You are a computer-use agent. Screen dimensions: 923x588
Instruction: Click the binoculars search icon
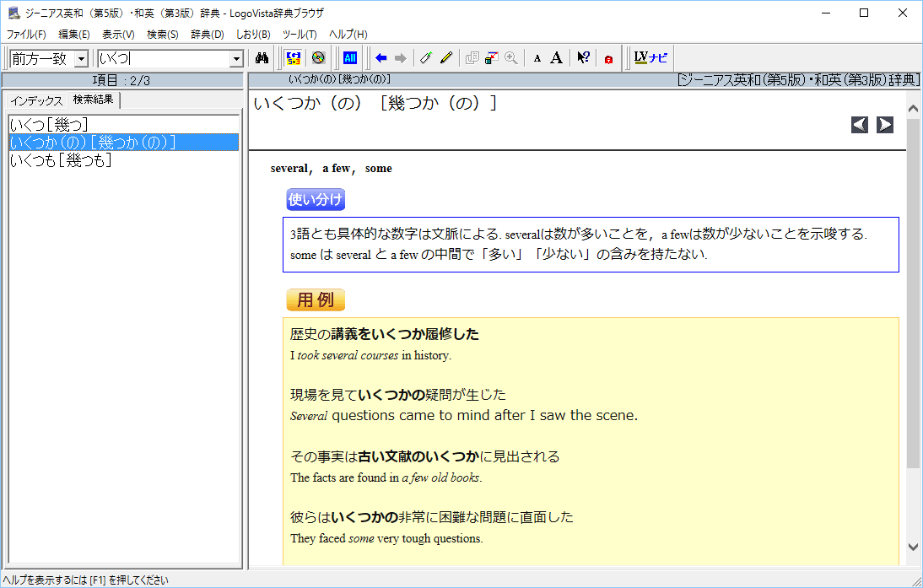[x=262, y=58]
